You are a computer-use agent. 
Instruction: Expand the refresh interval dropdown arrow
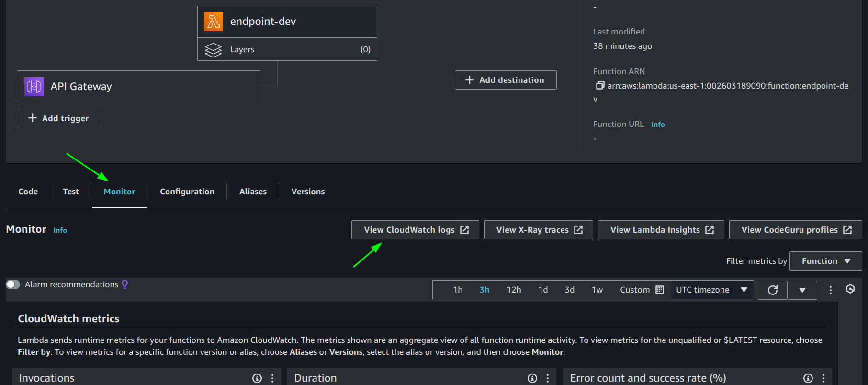[802, 290]
